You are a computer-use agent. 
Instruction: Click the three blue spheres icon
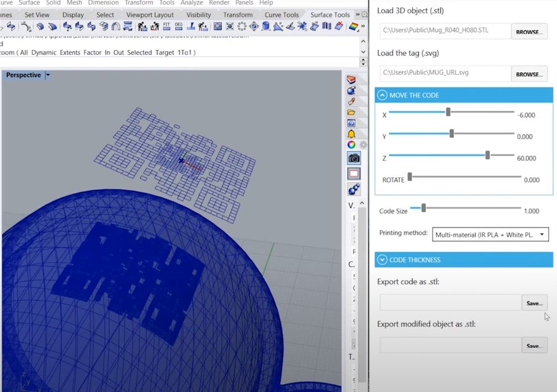coord(354,189)
